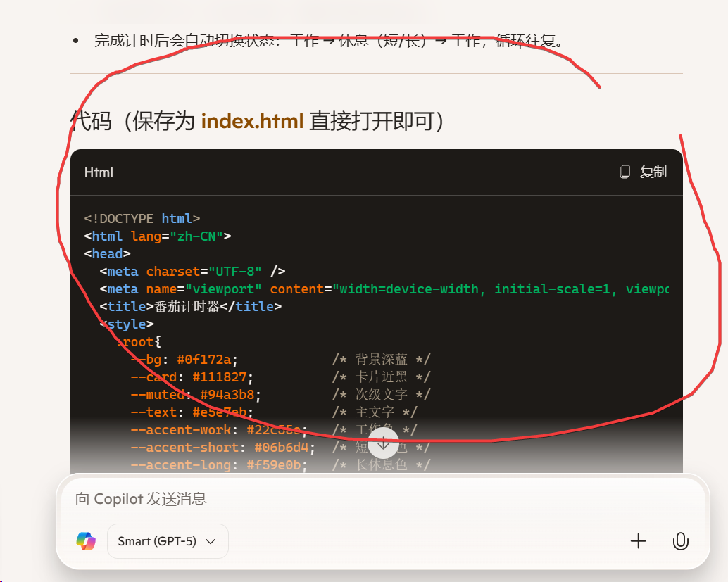Click the Html code block label

pyautogui.click(x=99, y=172)
